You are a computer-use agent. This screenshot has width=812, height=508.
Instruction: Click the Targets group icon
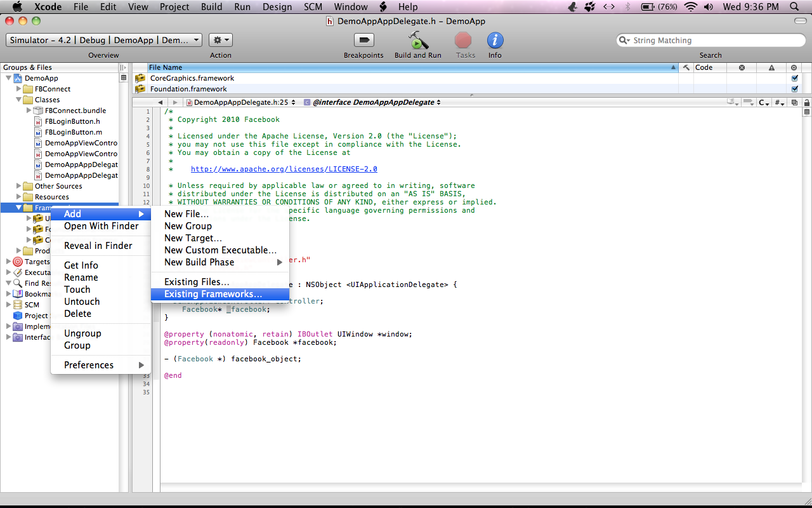pos(18,262)
